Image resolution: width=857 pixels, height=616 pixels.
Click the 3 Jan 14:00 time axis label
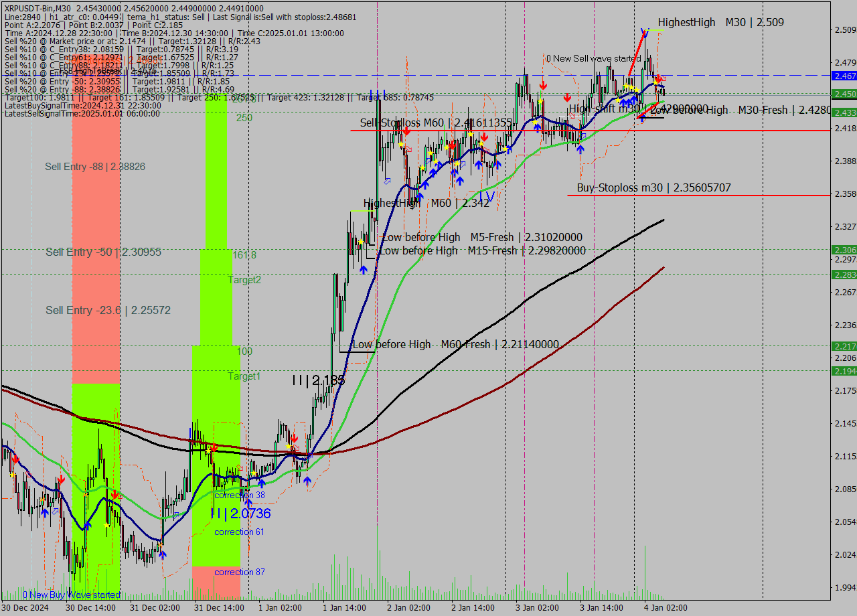[x=601, y=608]
